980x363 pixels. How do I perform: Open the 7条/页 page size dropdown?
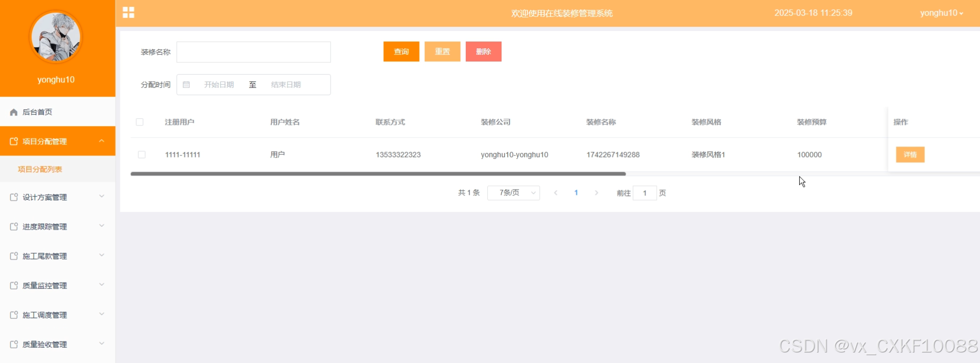coord(514,193)
